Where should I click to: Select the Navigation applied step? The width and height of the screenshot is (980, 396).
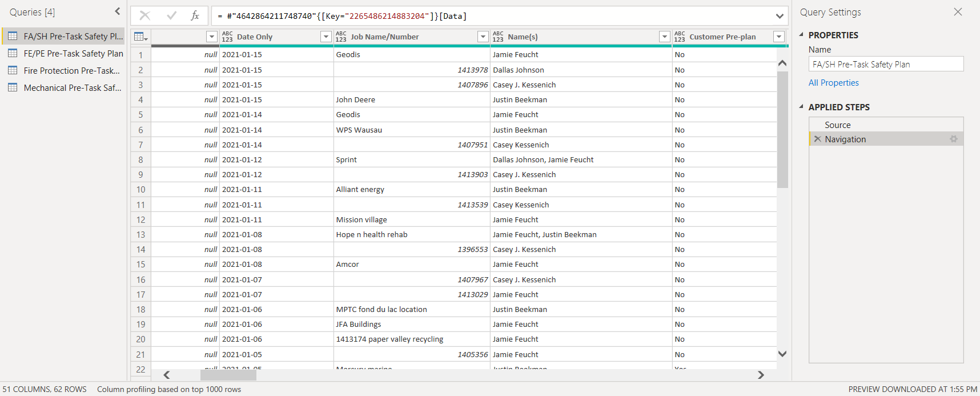[x=886, y=139]
